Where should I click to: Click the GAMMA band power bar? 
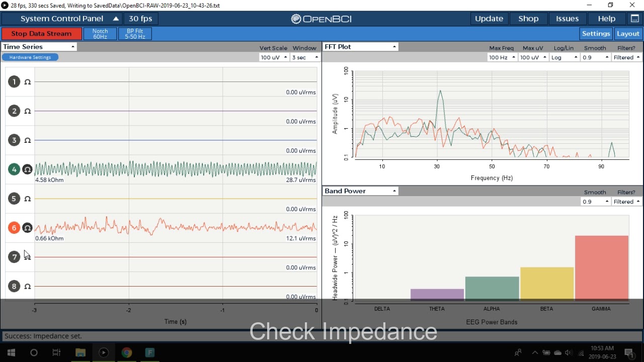(x=602, y=268)
